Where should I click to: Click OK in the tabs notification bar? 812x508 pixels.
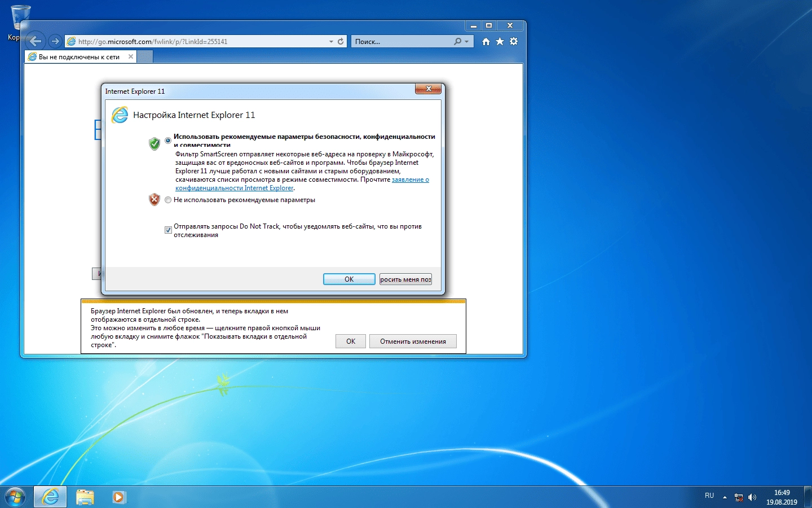(x=351, y=341)
